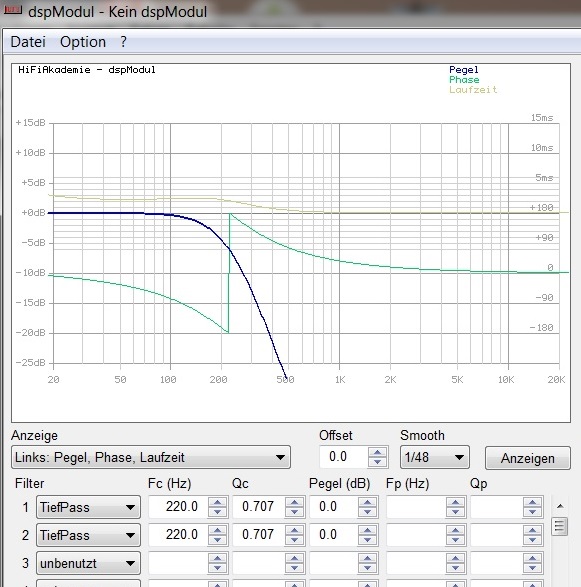The width and height of the screenshot is (581, 587).
Task: Open the question mark help menu
Action: pyautogui.click(x=124, y=42)
